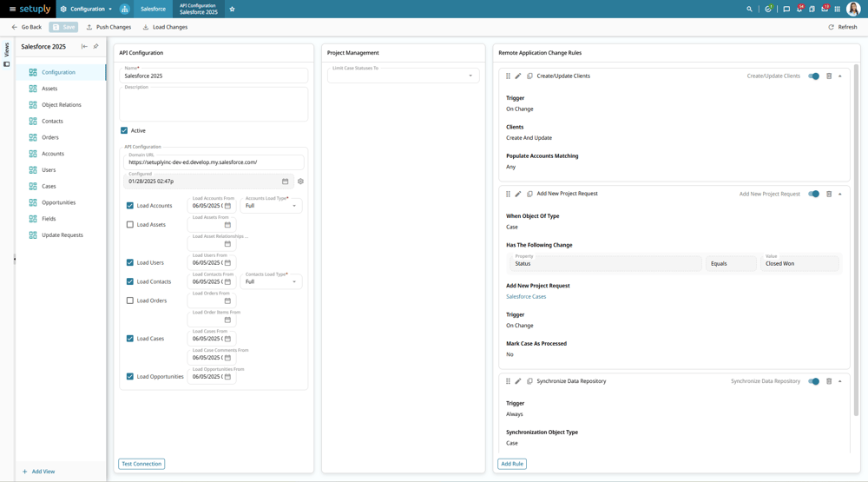Uncheck Load Cases
This screenshot has height=482, width=868.
pyautogui.click(x=130, y=339)
